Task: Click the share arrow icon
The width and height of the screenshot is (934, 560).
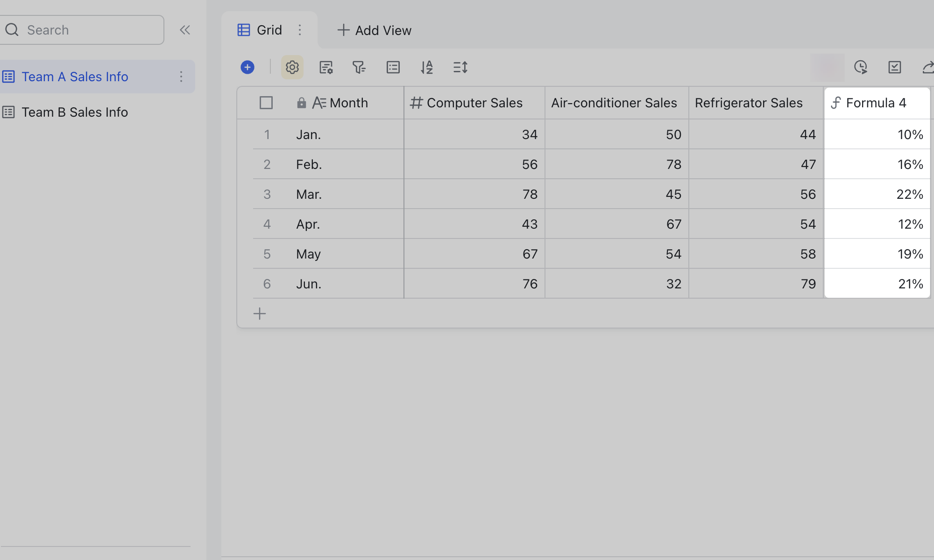Action: coord(928,67)
